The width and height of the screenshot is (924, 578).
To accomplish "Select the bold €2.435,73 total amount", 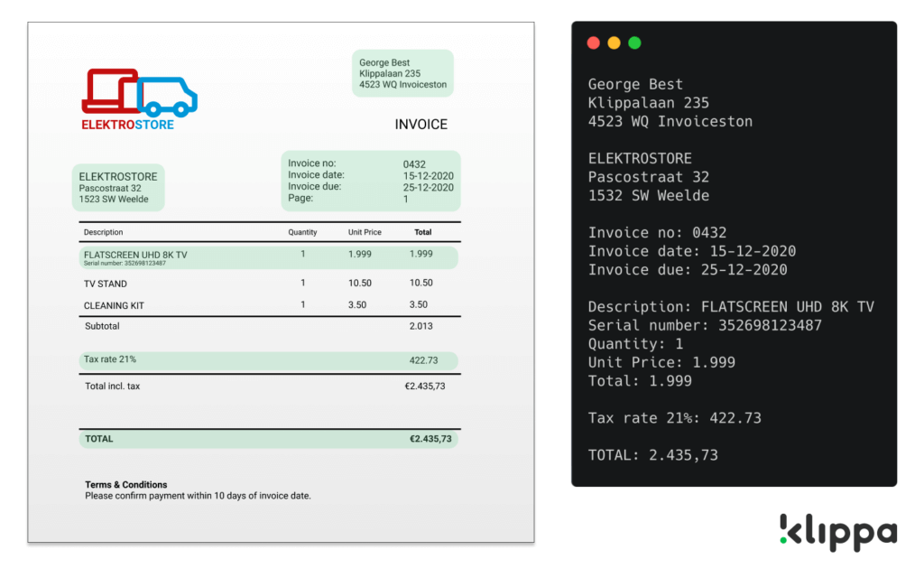I will coord(430,439).
